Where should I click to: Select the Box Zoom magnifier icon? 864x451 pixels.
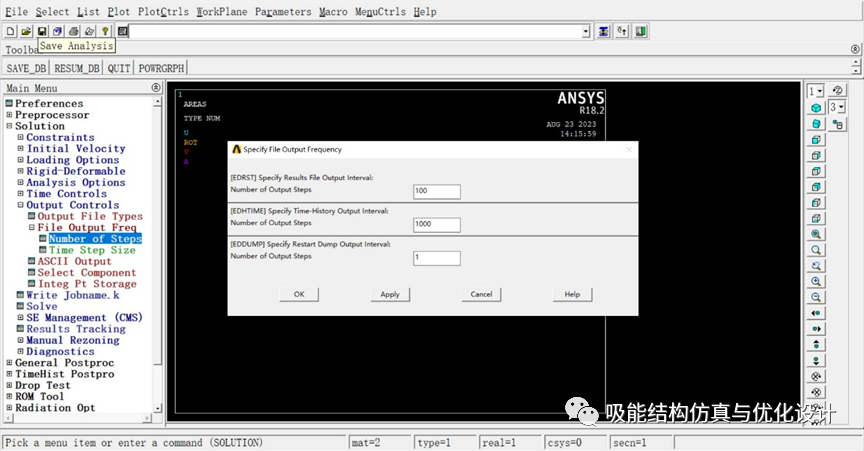816,250
